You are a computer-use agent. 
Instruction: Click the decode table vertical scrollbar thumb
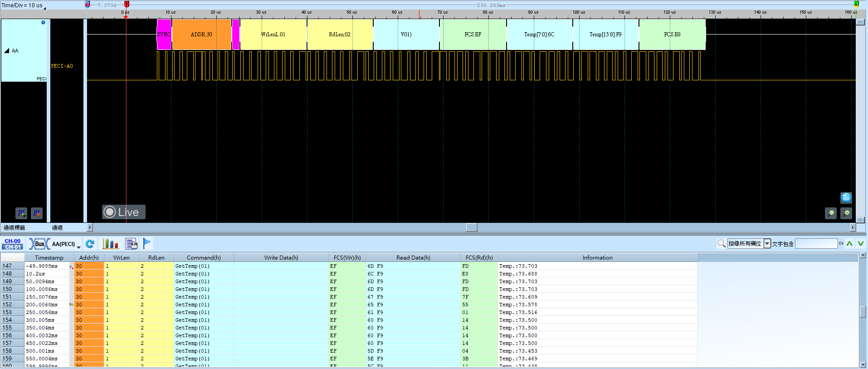[863, 312]
